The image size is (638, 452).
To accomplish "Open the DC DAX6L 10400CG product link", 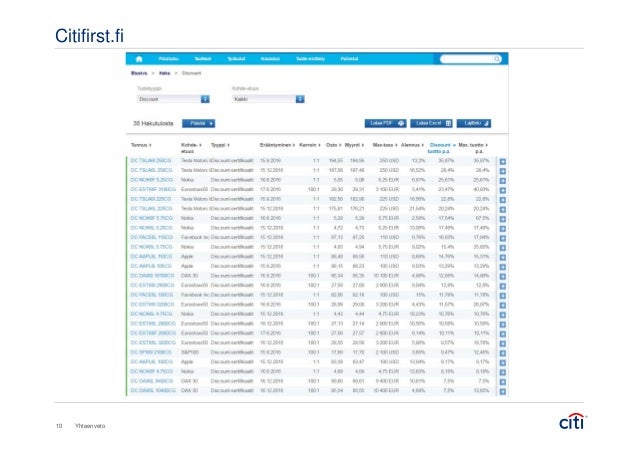I will (153, 391).
